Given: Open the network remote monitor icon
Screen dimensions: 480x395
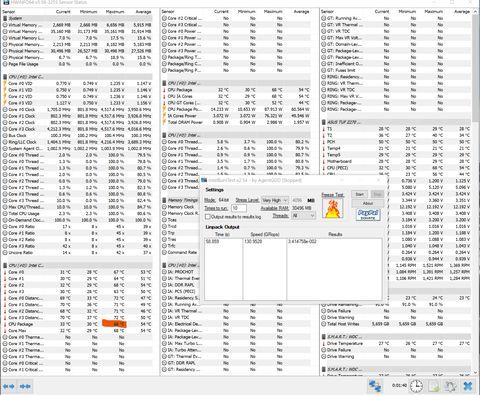Looking at the screenshot, I should [x=375, y=386].
